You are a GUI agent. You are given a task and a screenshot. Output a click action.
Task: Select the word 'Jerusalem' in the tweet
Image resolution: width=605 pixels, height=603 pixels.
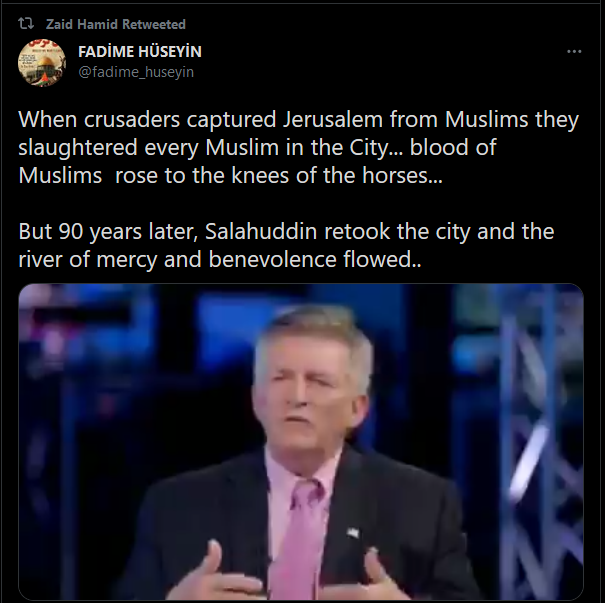pos(333,119)
